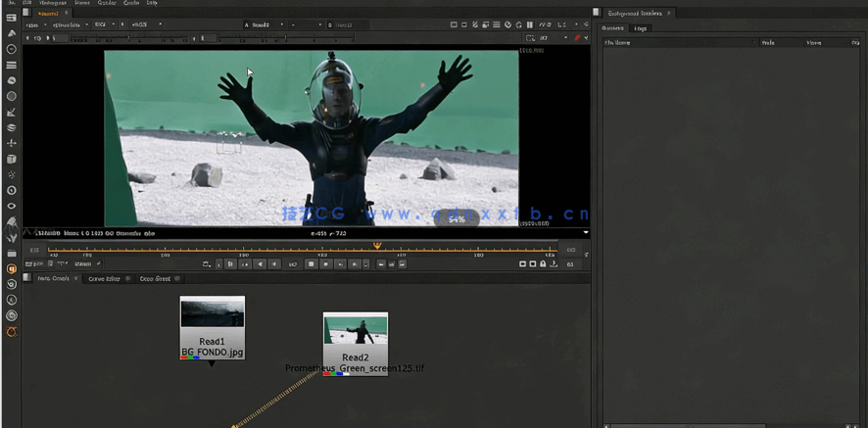Select the 3D nodes cube icon

coord(11,159)
